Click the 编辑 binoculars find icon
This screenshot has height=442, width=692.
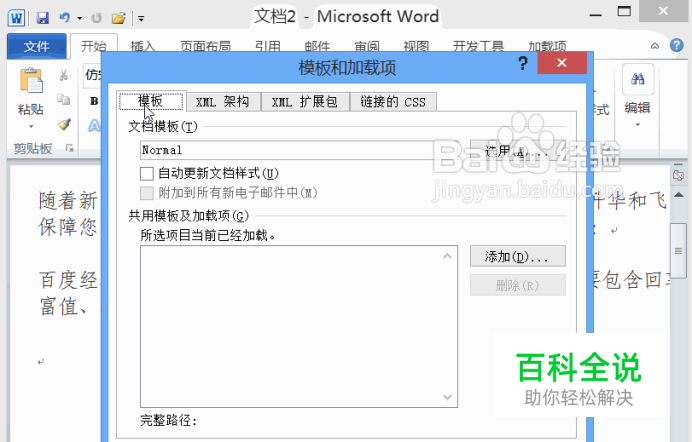click(638, 79)
